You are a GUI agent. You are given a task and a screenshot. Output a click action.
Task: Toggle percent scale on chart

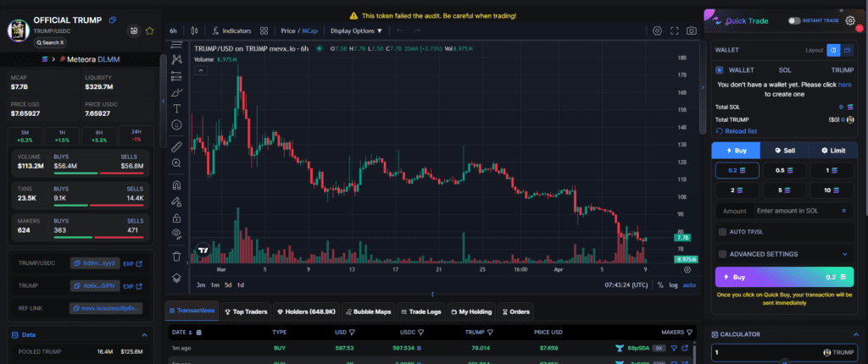click(x=660, y=285)
